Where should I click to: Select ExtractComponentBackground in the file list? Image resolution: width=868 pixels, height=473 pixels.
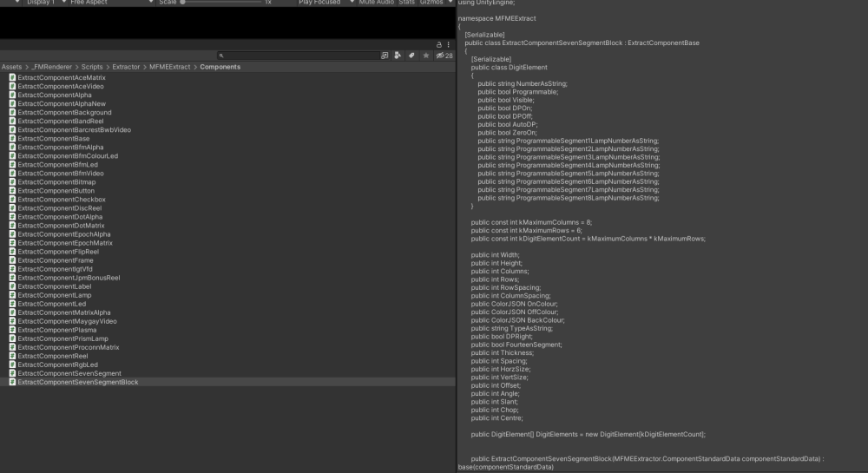click(x=64, y=112)
